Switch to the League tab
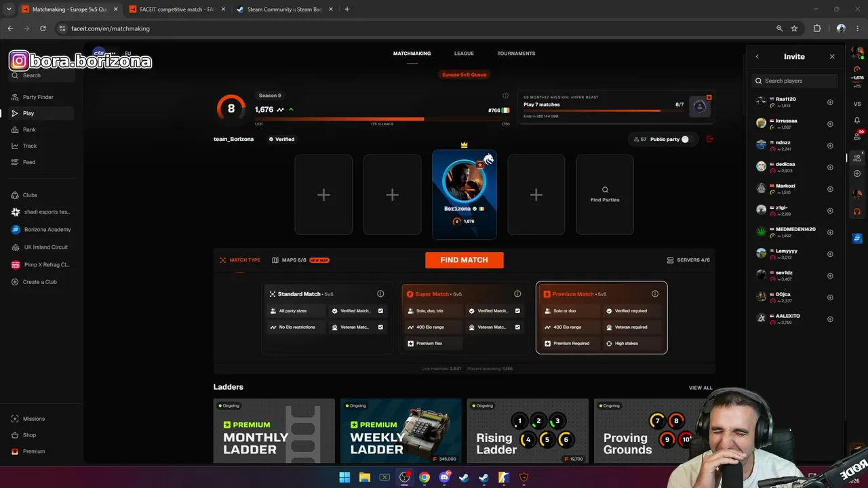The height and width of the screenshot is (488, 868). pos(464,54)
